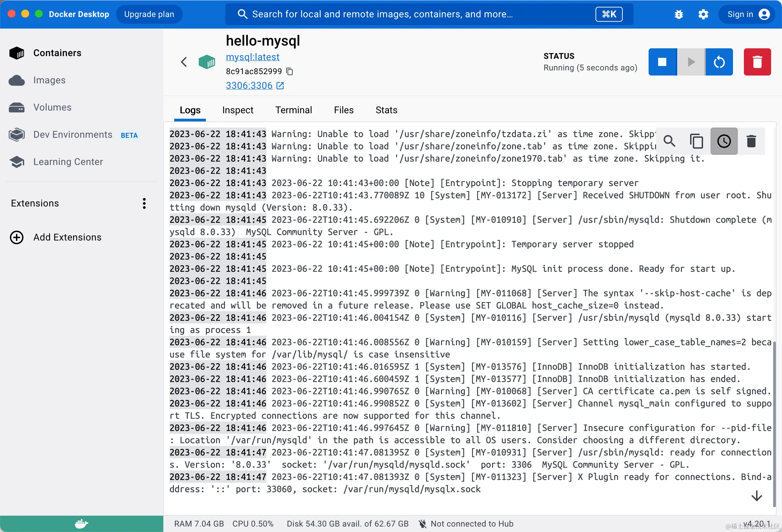
Task: Click the search field for images and containers
Action: click(429, 14)
